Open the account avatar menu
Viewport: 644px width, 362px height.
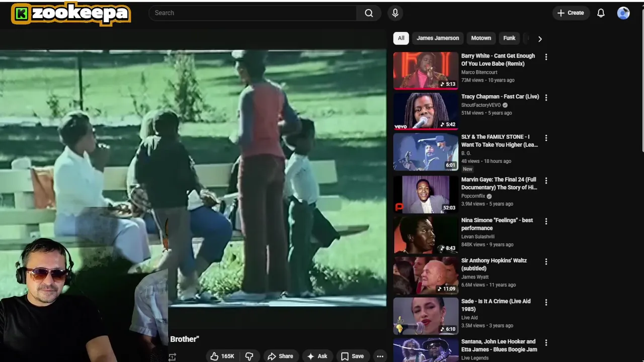pos(623,13)
